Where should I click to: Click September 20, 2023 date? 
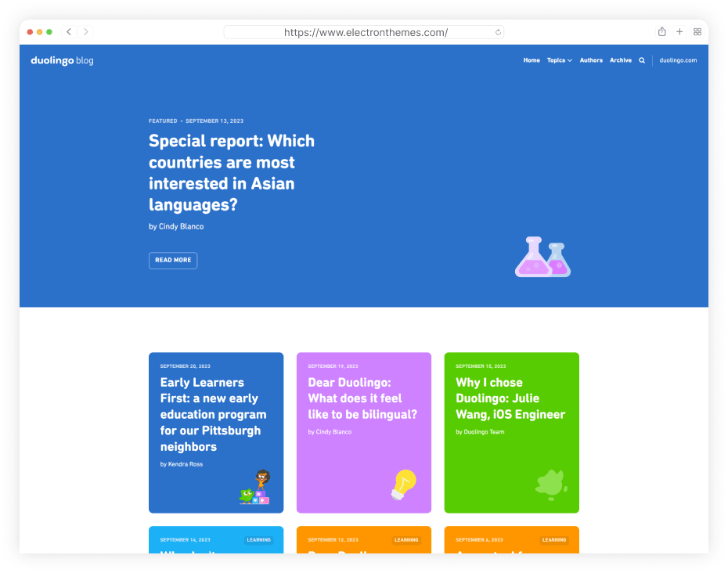click(186, 366)
